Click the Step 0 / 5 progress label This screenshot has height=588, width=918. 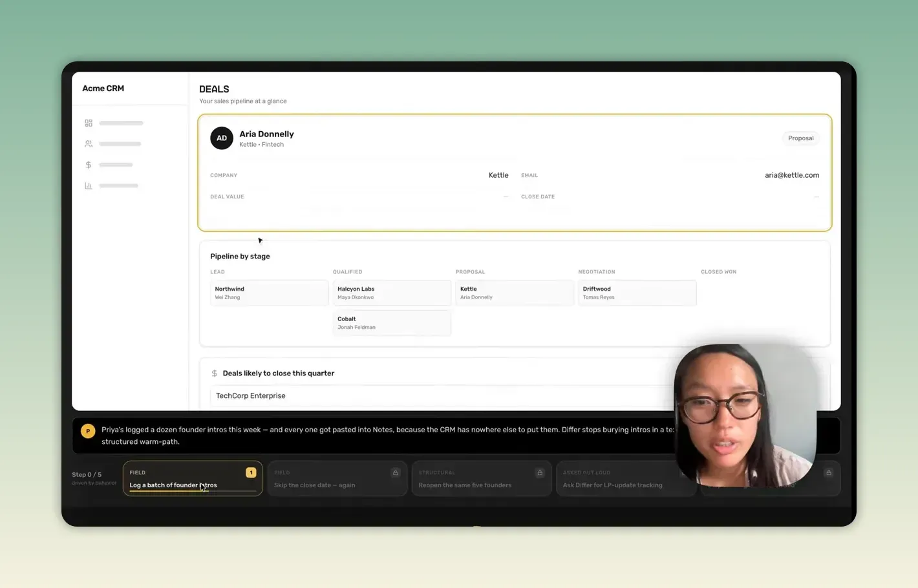87,474
